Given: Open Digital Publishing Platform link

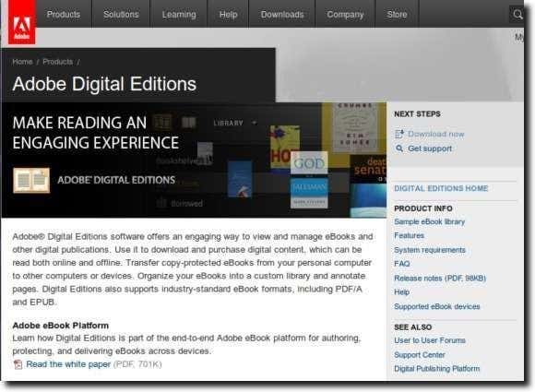Looking at the screenshot, I should 437,369.
